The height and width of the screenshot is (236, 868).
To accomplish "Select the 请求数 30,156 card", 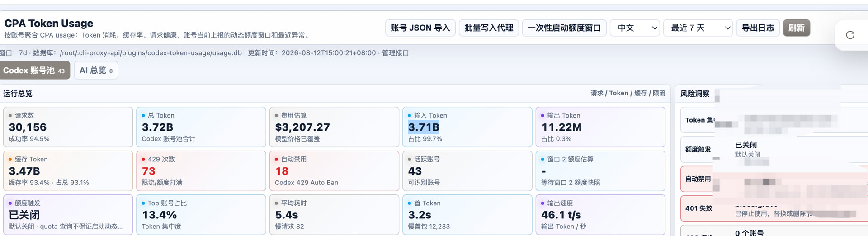I will pyautogui.click(x=68, y=127).
